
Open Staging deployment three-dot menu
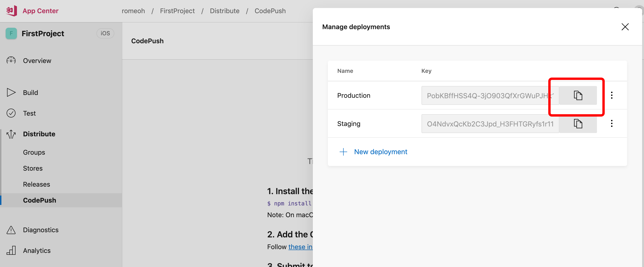612,123
